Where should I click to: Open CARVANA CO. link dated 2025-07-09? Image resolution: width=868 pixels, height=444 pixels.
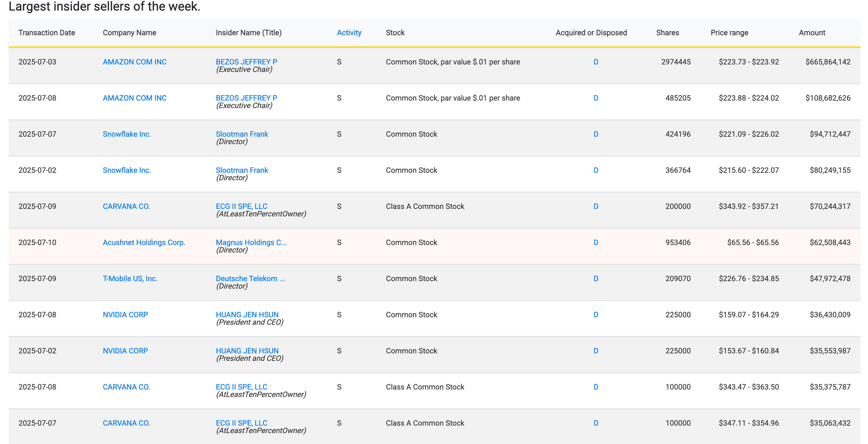click(x=126, y=206)
